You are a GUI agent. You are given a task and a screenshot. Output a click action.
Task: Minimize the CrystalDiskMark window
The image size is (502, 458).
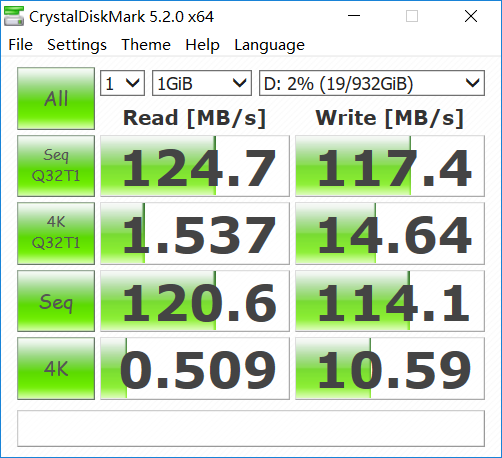[x=354, y=16]
